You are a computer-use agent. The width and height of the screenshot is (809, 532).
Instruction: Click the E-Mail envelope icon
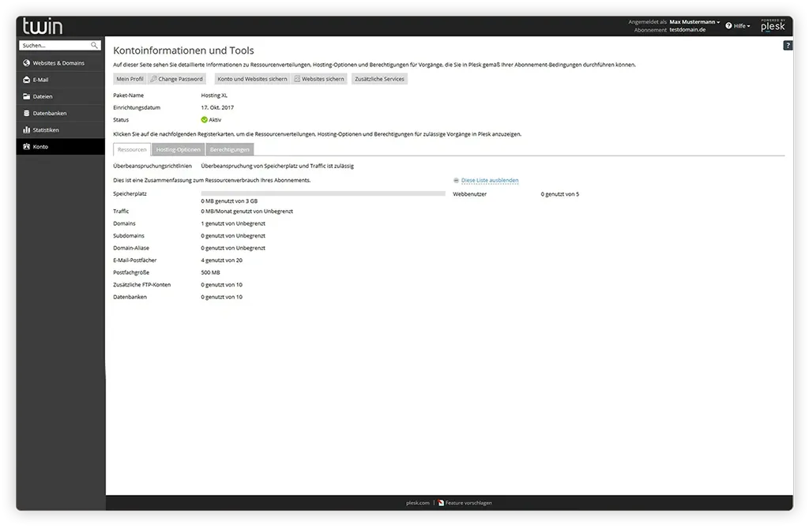[26, 80]
